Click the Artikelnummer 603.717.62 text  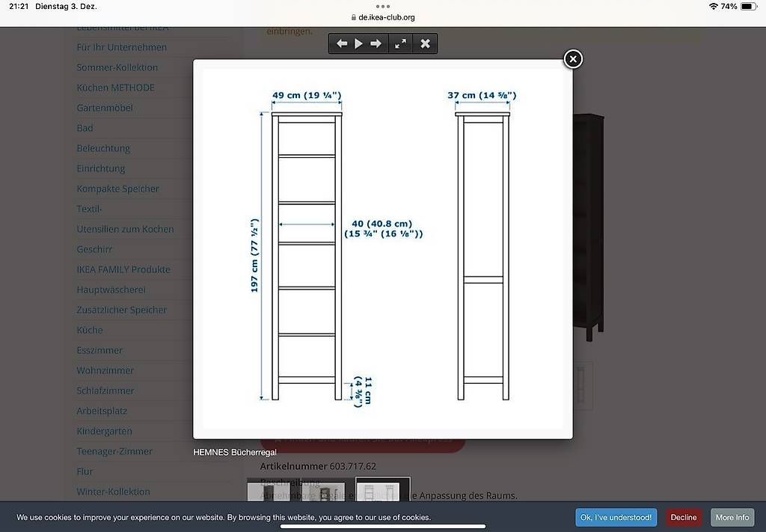tap(318, 466)
